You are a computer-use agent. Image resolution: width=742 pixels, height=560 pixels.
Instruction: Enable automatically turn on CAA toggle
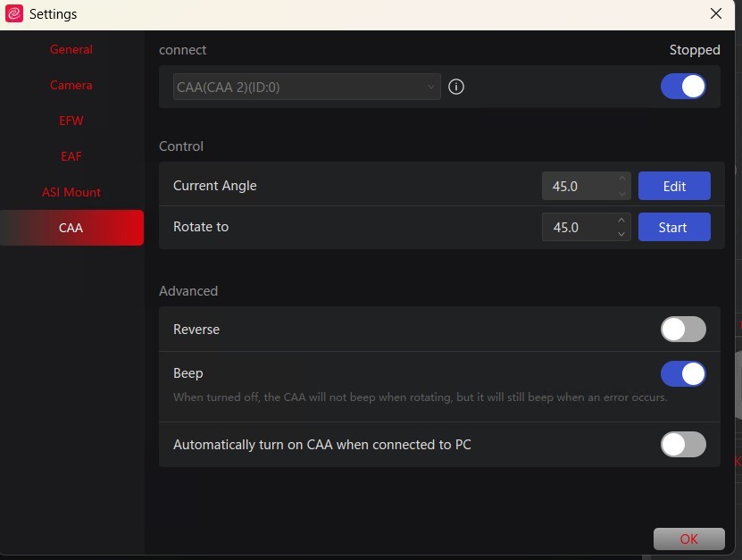click(x=683, y=444)
